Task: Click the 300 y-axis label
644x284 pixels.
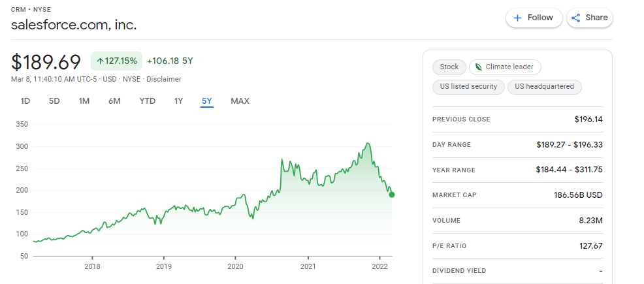Action: (x=22, y=146)
